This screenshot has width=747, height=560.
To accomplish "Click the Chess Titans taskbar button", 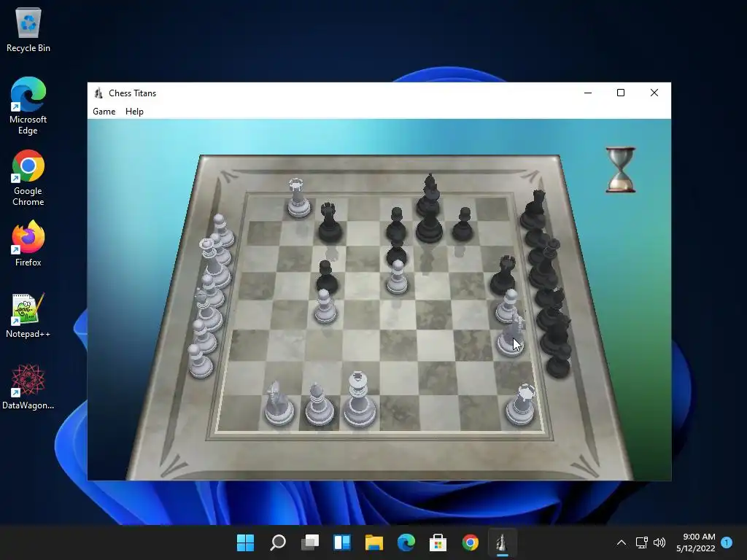I will coord(502,542).
